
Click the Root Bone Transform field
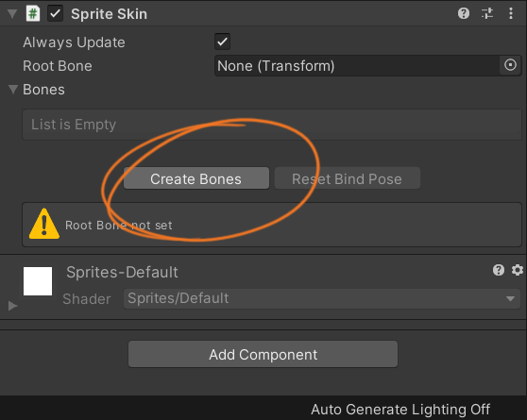[x=367, y=65]
